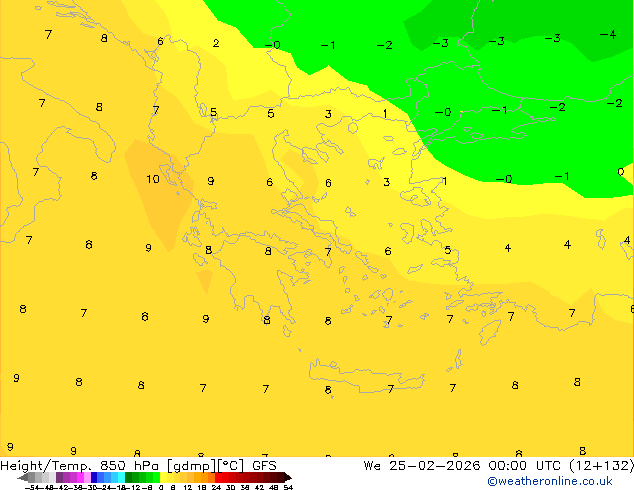The image size is (634, 490).
Task: Click the '18' label under color scale
Action: 202,488
